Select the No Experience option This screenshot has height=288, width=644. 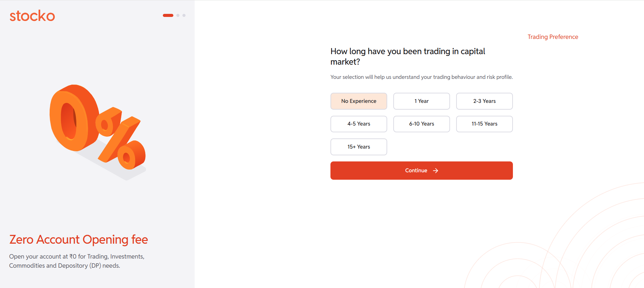coord(358,101)
